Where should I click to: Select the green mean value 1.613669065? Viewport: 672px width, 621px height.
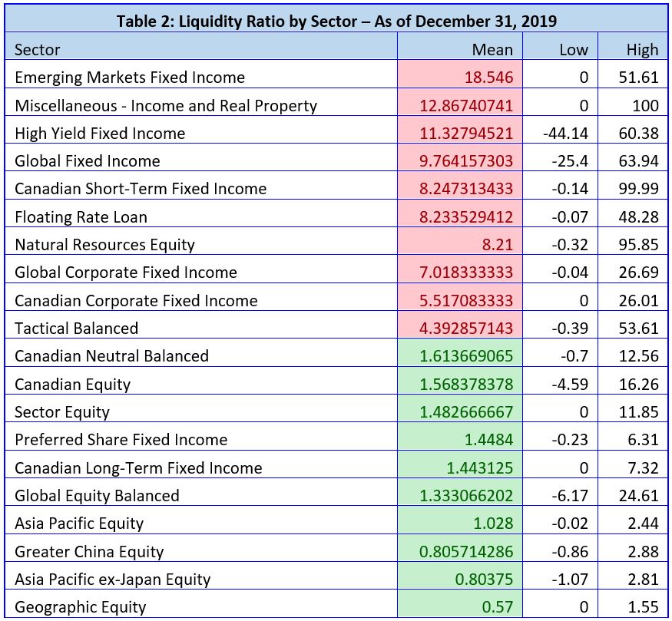(466, 356)
